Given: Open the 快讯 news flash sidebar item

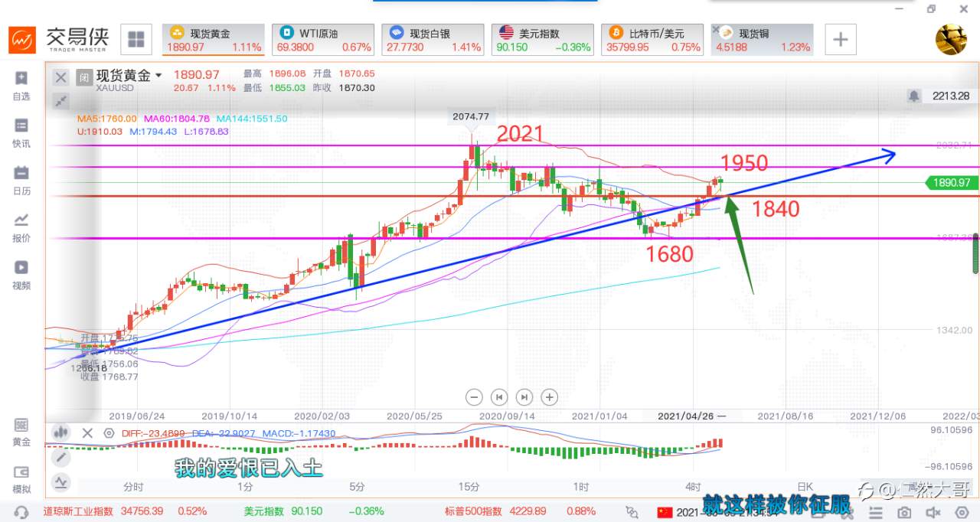Looking at the screenshot, I should (x=21, y=133).
